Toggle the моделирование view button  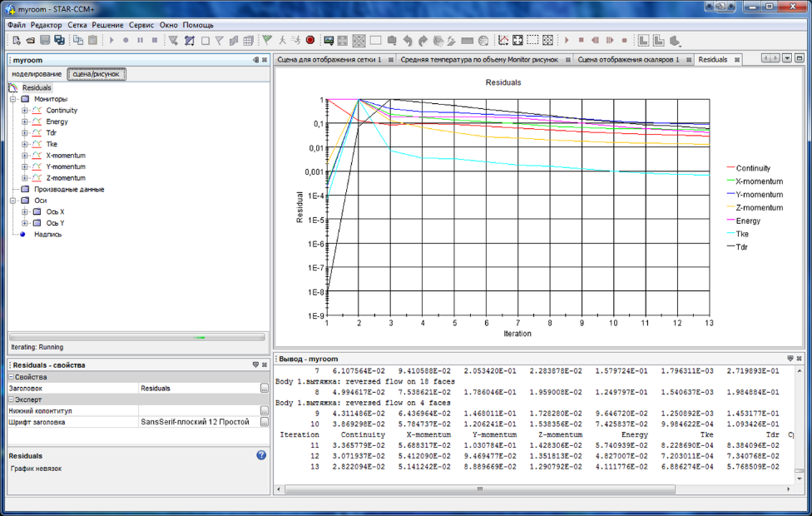click(x=36, y=74)
